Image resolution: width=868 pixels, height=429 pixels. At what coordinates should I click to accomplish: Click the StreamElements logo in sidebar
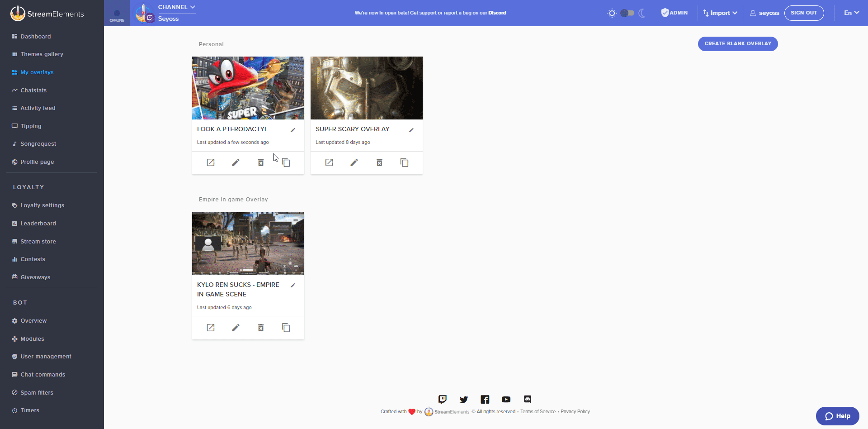tap(47, 14)
